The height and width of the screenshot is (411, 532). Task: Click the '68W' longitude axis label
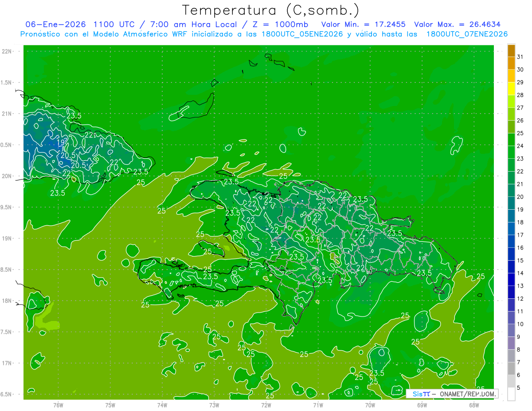[474, 405]
